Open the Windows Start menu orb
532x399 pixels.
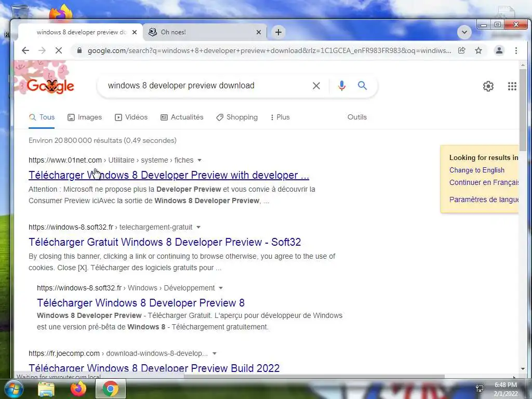point(14,389)
